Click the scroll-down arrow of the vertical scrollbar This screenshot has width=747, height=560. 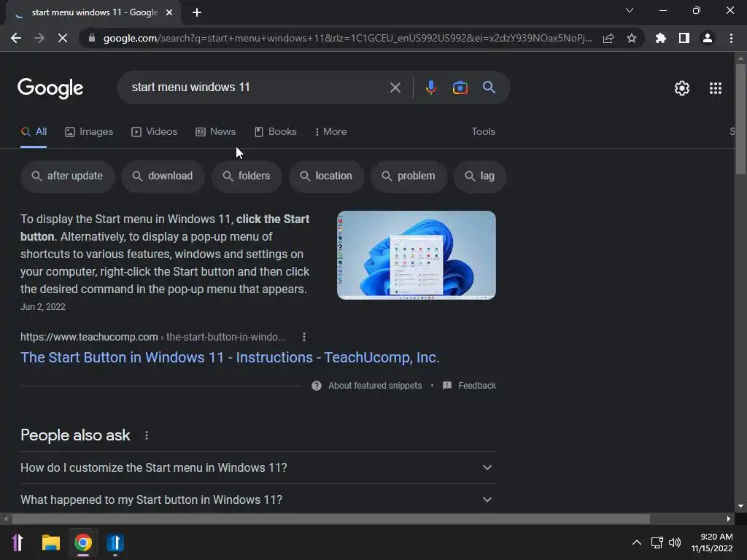pyautogui.click(x=741, y=507)
